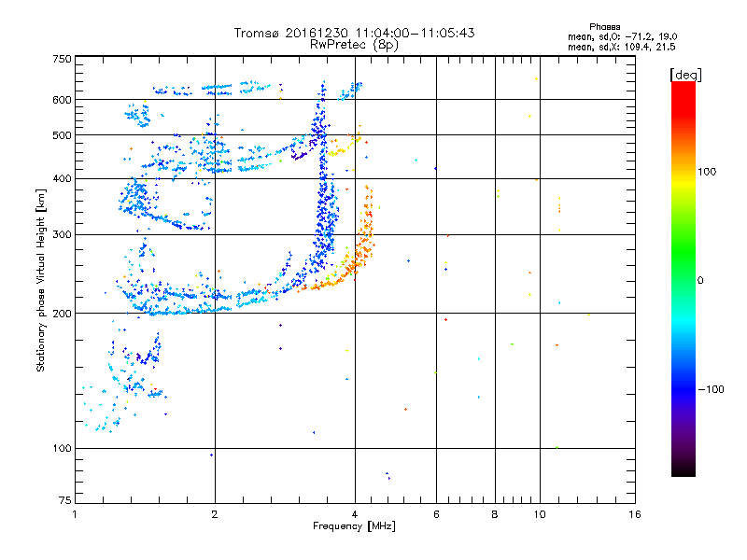Click the x-axis label '6'

point(436,514)
